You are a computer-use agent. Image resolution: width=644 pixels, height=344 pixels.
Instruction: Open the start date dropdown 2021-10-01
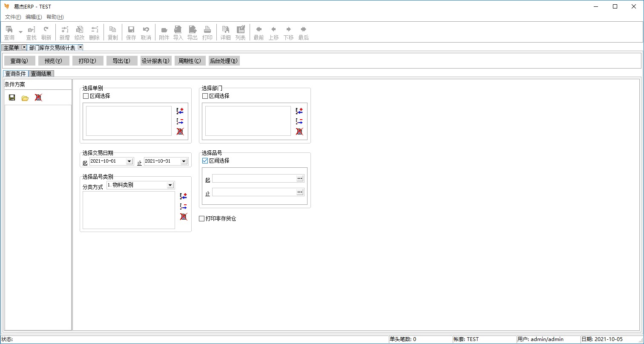coord(129,161)
